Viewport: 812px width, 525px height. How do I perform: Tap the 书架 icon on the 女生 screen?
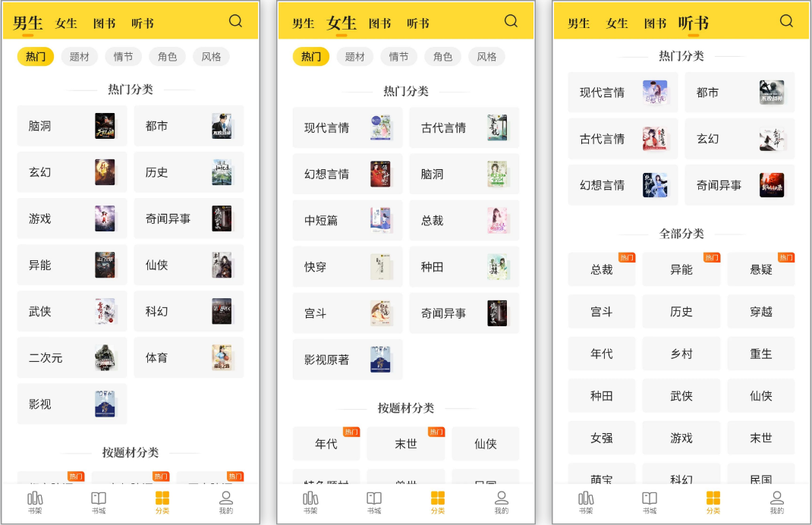[x=310, y=501]
